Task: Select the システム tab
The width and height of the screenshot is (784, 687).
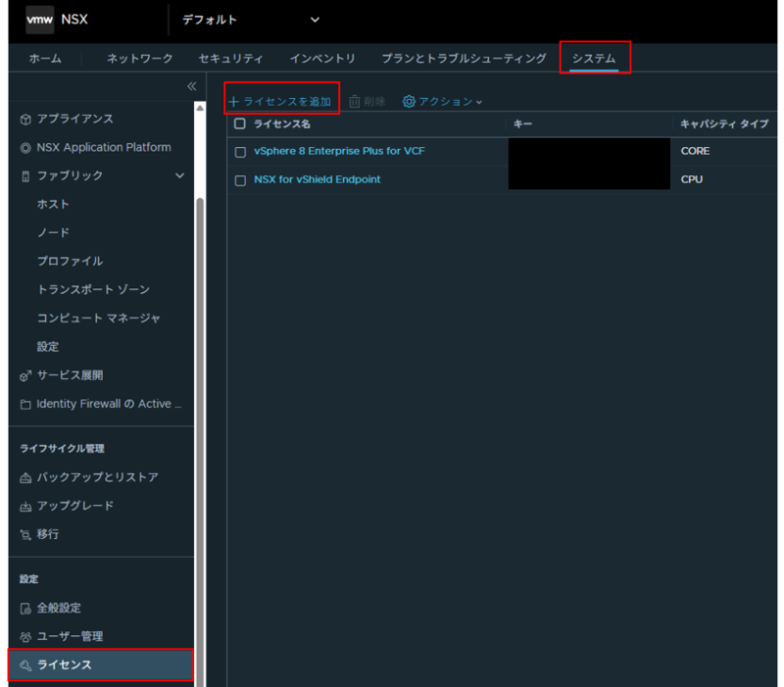Action: [594, 59]
